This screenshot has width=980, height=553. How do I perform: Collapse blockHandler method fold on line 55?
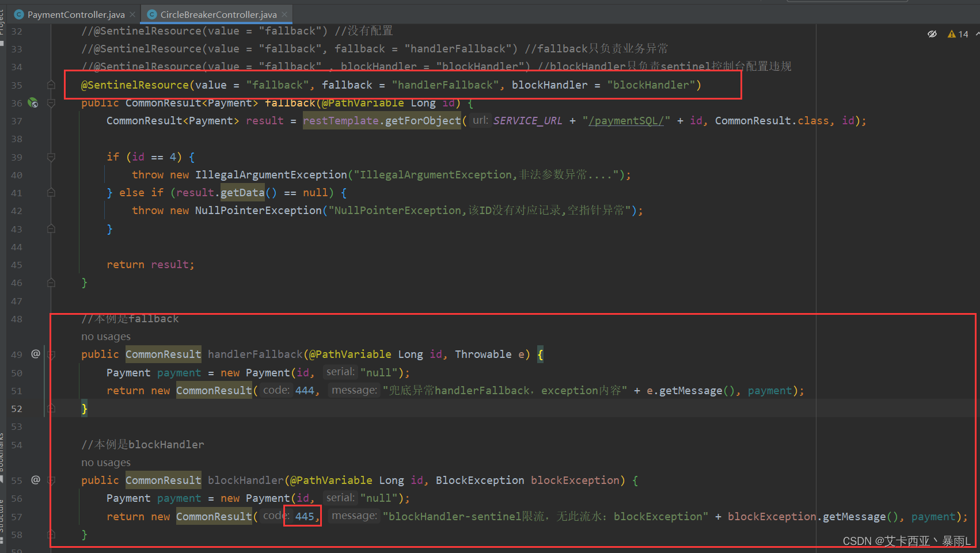(51, 480)
